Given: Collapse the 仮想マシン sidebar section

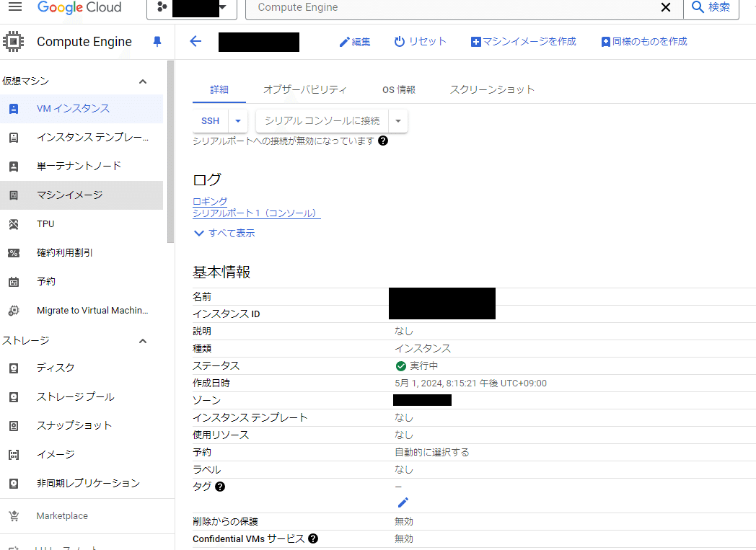Looking at the screenshot, I should pos(142,80).
